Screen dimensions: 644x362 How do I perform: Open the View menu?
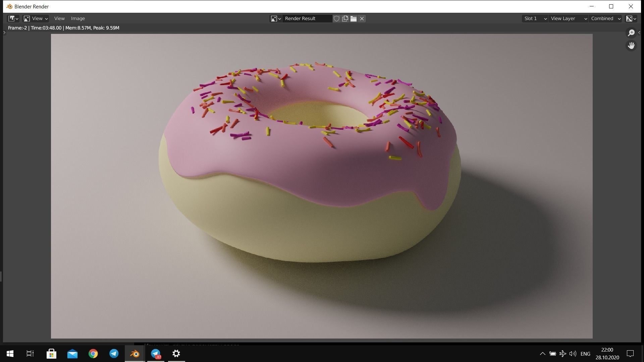click(59, 18)
